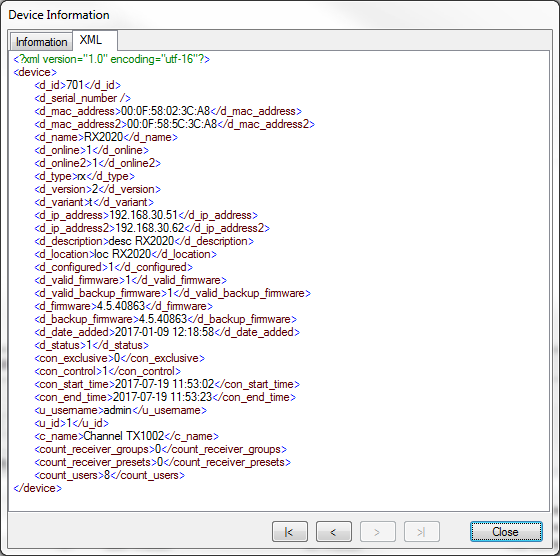Click the d_variant line
The height and width of the screenshot is (556, 560).
94,202
